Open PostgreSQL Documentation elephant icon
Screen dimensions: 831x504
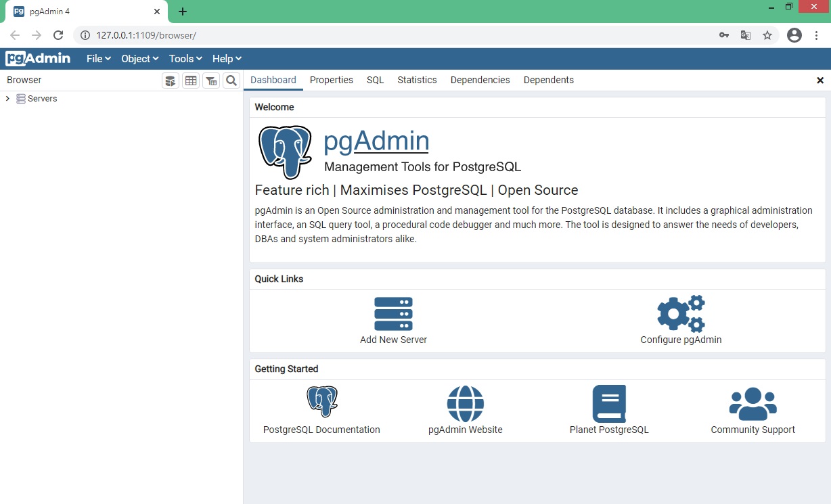tap(321, 402)
